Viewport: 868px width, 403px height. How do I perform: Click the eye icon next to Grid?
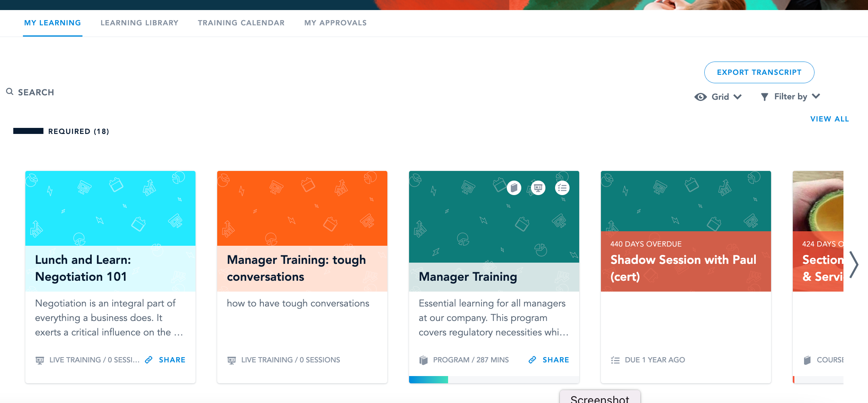click(x=700, y=97)
